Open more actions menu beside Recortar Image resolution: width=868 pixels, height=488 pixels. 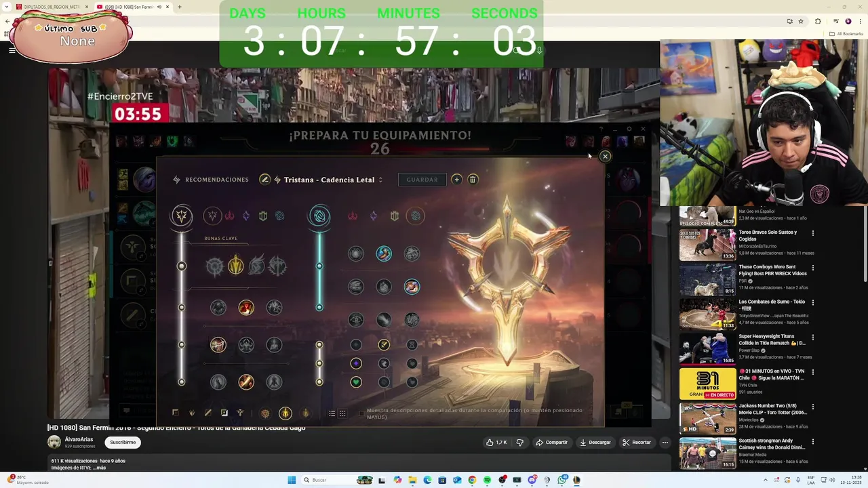point(665,443)
